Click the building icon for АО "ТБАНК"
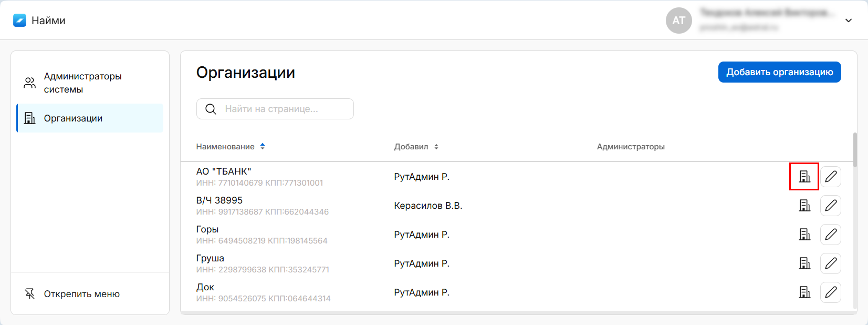This screenshot has height=325, width=868. click(804, 177)
